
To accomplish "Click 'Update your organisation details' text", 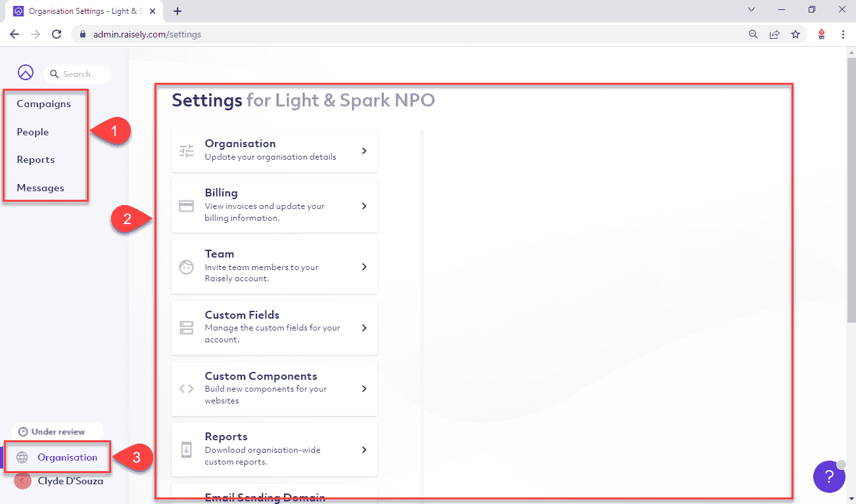I will coord(270,157).
